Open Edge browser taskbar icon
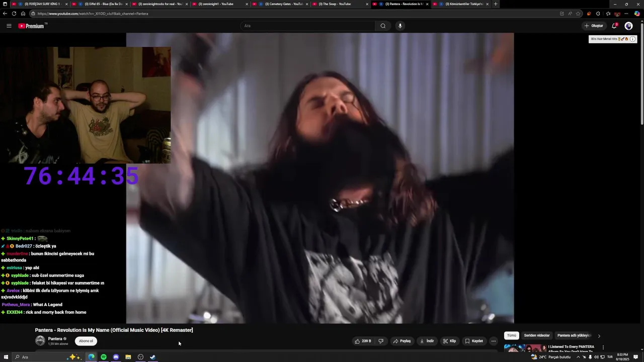The image size is (644, 362). coord(91,357)
